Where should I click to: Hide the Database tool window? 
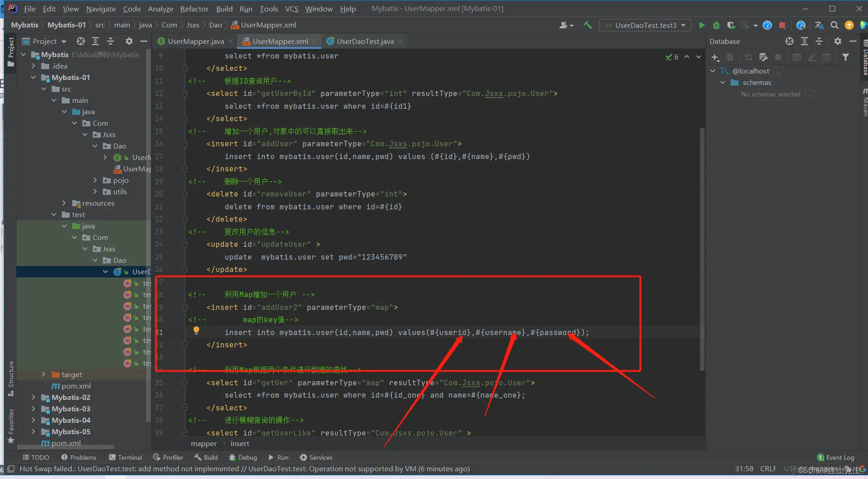(x=852, y=41)
